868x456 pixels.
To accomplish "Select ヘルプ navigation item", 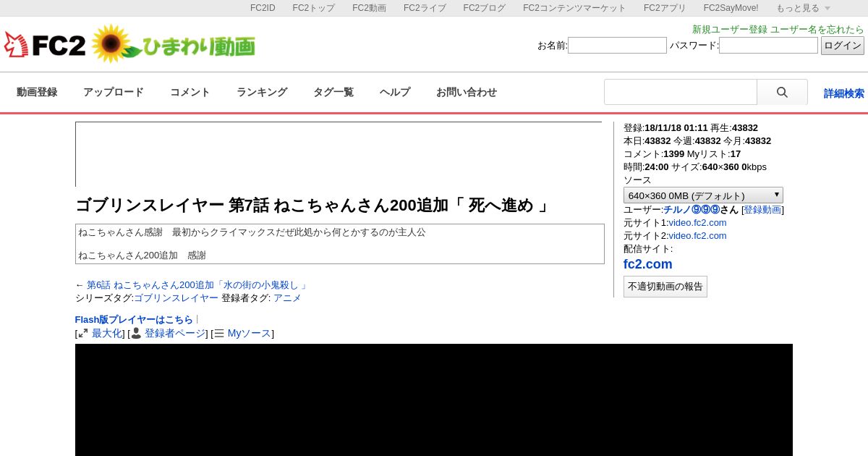I will [x=395, y=93].
